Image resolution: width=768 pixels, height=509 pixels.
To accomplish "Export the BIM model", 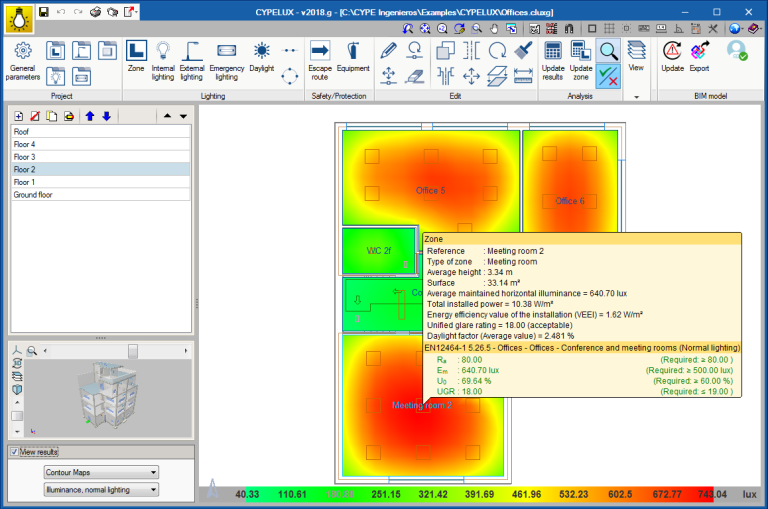I will tap(700, 58).
